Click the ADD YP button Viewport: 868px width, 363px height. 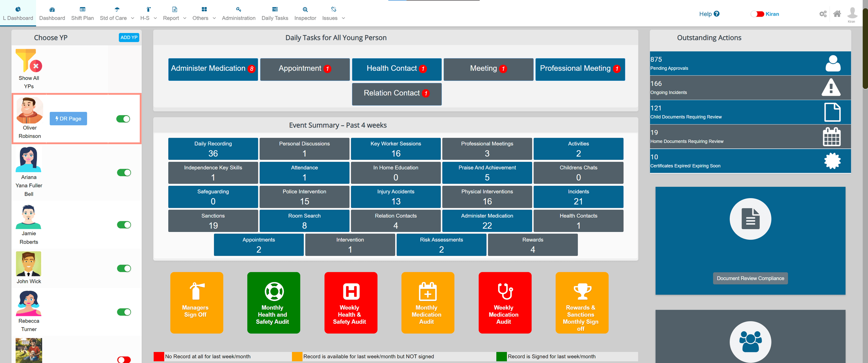click(129, 37)
